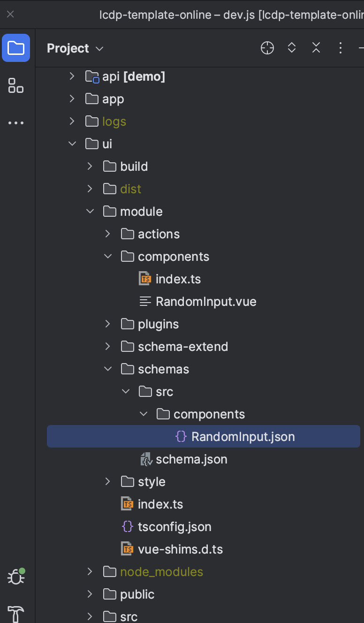Expand the api [demo] folder

[72, 76]
